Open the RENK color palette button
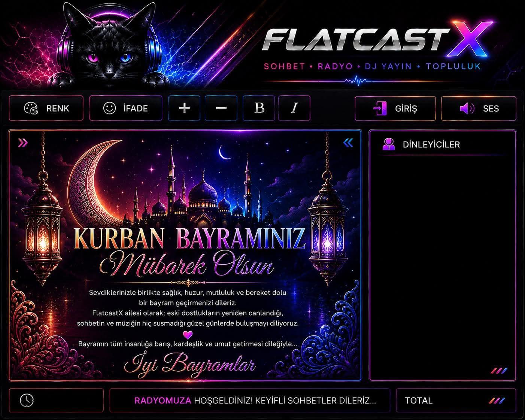525x420 pixels. pyautogui.click(x=46, y=108)
